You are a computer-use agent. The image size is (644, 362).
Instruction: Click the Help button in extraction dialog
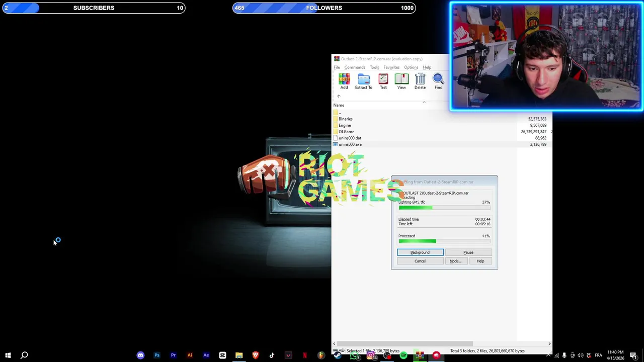480,261
